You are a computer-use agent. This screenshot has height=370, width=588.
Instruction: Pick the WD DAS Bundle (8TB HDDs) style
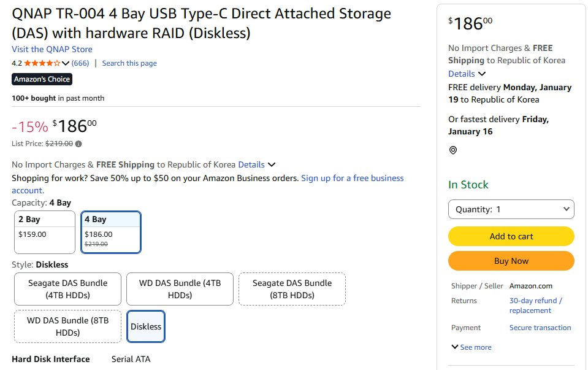[67, 326]
